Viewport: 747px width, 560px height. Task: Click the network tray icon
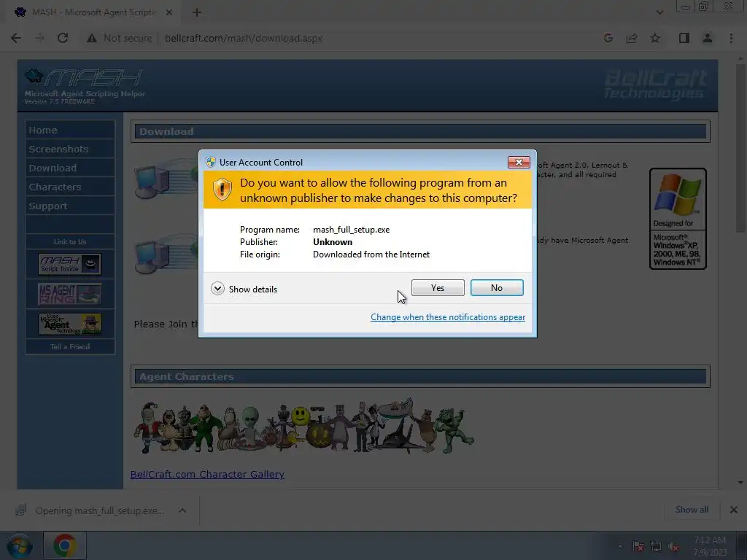pos(656,546)
